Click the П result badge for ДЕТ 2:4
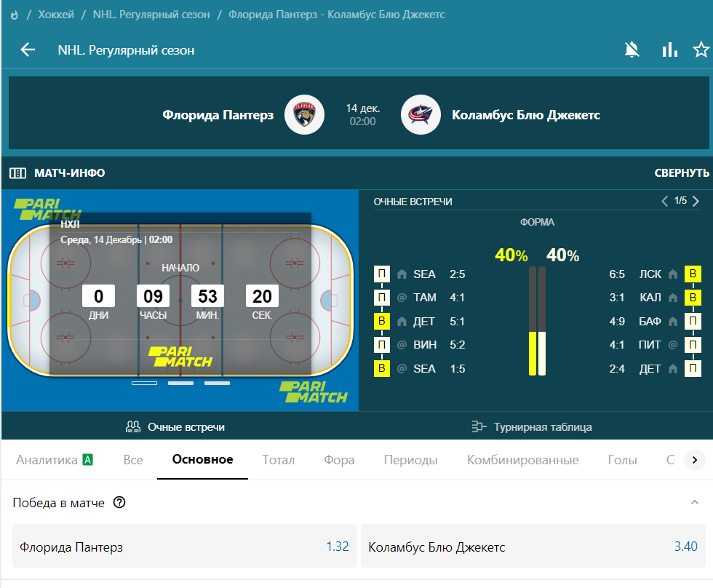This screenshot has width=713, height=588. coord(693,368)
